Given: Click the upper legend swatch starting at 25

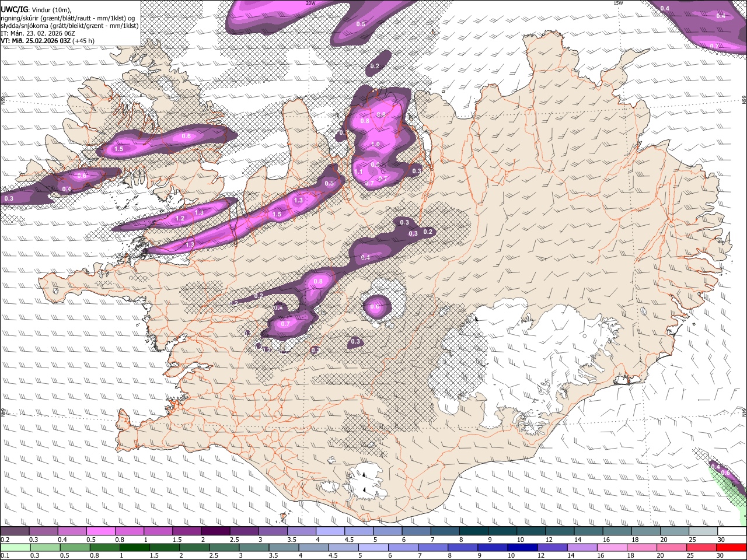Looking at the screenshot, I should click(704, 531).
